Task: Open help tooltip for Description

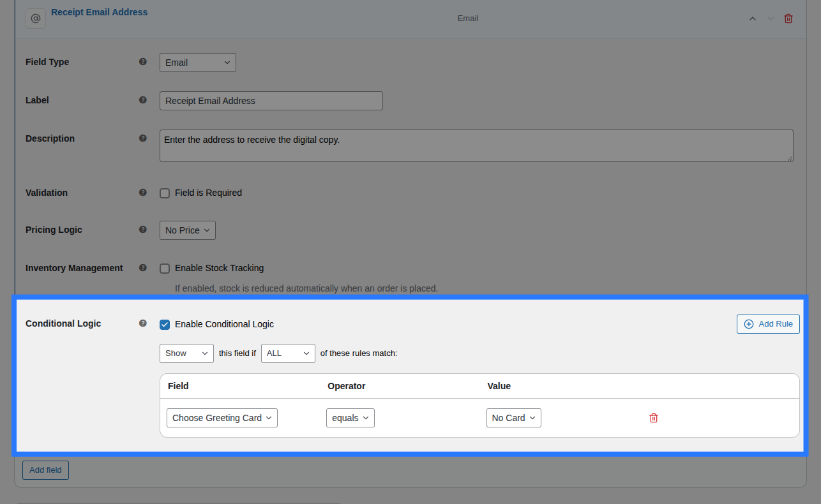Action: 143,138
